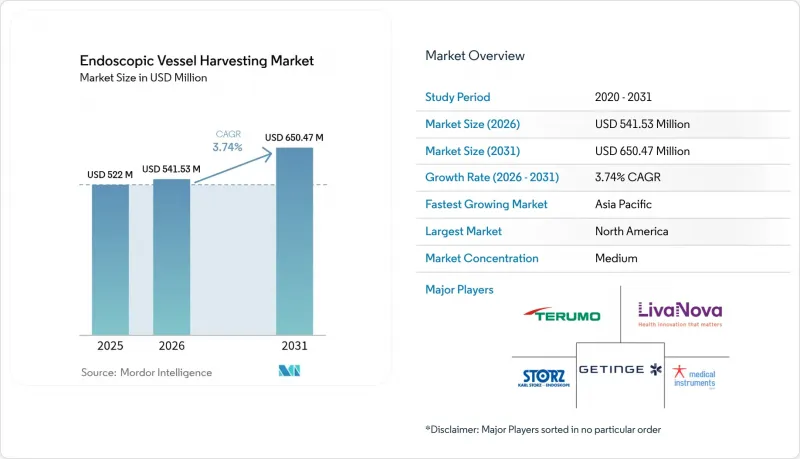Click the 'USD 522 M' bar label
Screen dimensions: 800x459
coord(110,174)
